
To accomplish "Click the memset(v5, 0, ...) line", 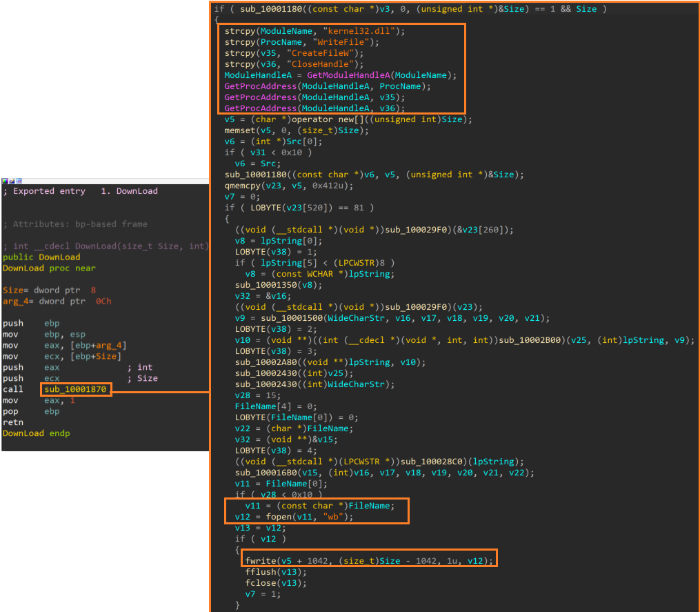I will [x=297, y=130].
